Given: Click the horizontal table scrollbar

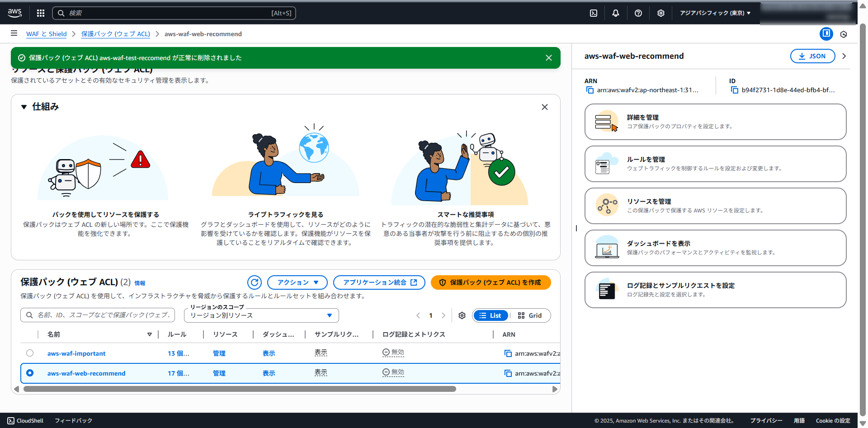Looking at the screenshot, I should 240,389.
